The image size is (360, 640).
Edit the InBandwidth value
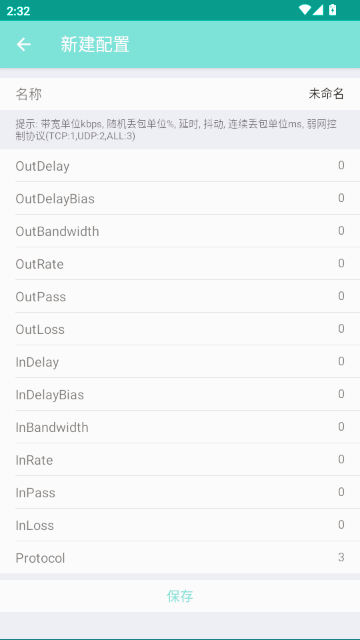pyautogui.click(x=341, y=427)
